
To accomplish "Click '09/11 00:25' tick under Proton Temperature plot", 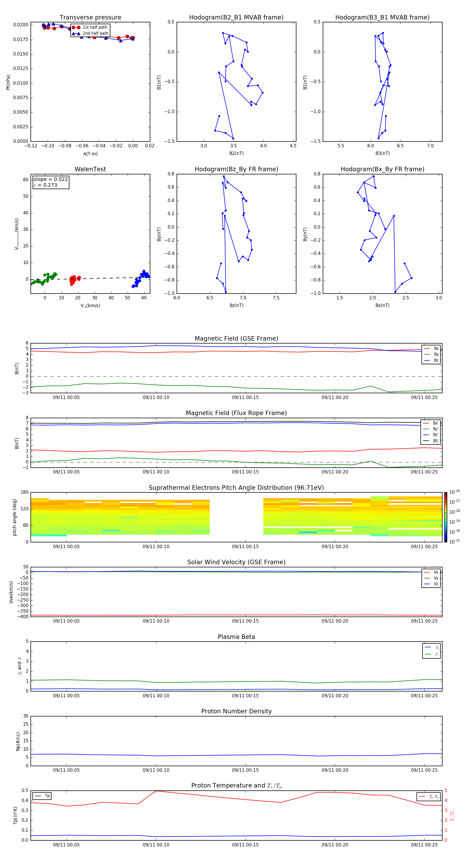I will coord(424,845).
